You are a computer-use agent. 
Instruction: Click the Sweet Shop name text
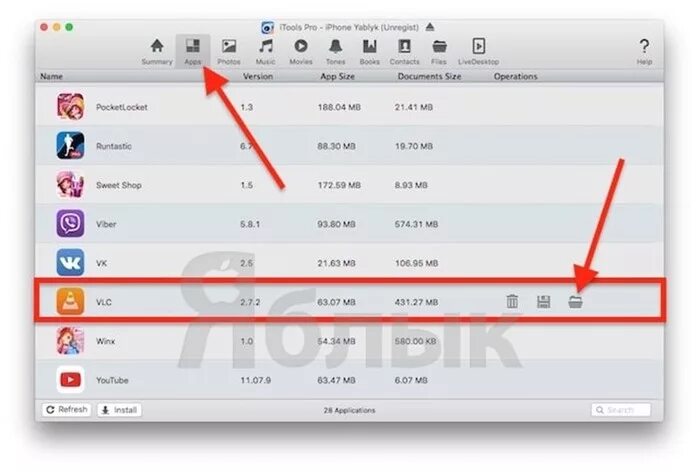click(119, 185)
